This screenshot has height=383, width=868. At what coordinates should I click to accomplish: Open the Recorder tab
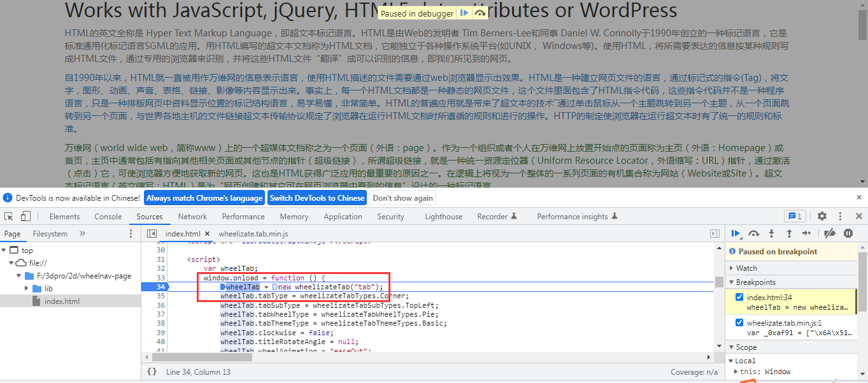(x=497, y=217)
